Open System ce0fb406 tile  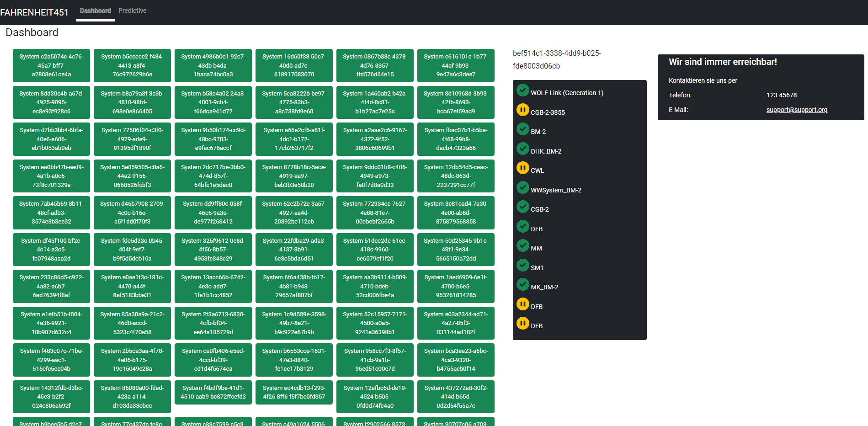(x=213, y=360)
